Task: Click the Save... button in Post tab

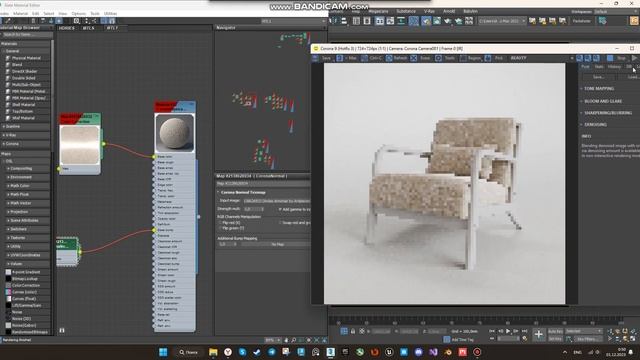Action: click(x=598, y=77)
